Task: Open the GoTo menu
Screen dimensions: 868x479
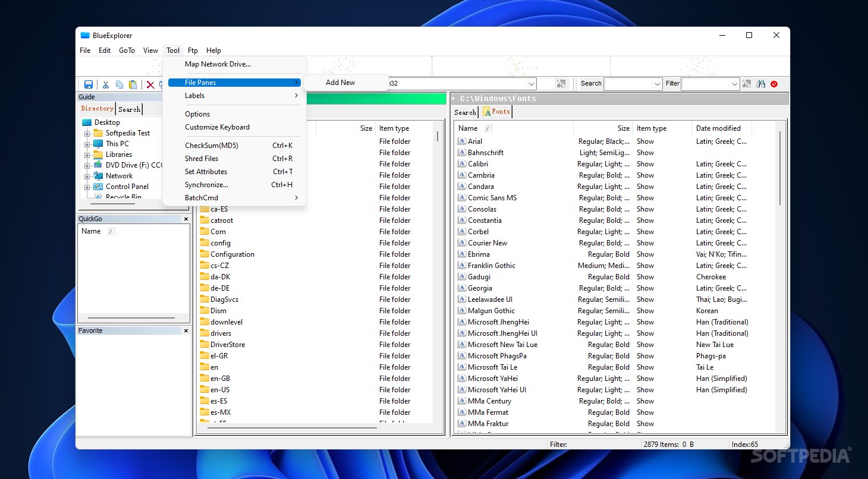Action: (x=127, y=51)
